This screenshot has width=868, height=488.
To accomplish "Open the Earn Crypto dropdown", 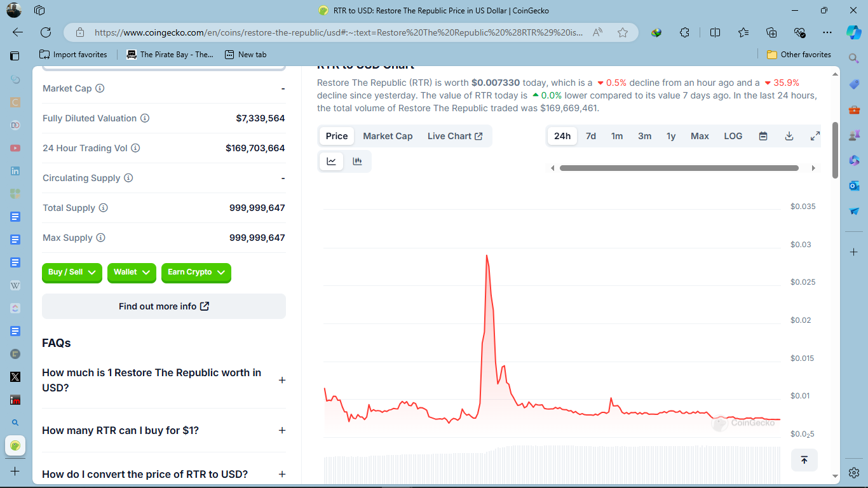I will (x=196, y=272).
